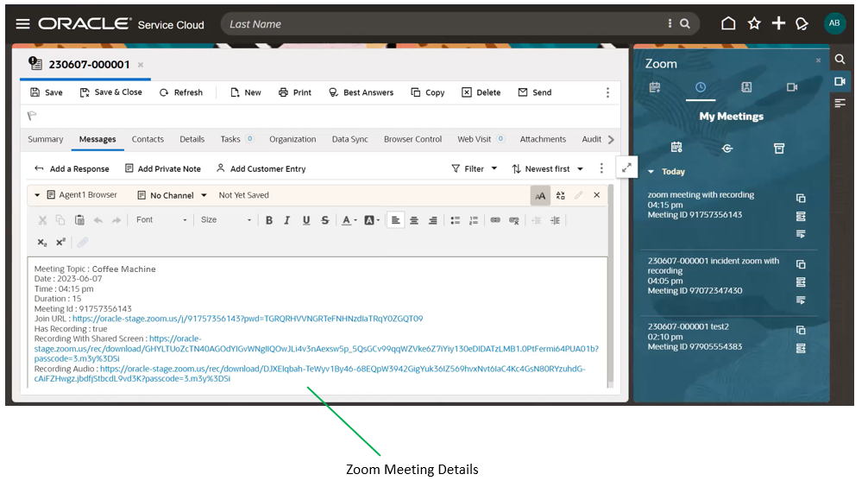Select the clock My Meetings tab in Zoom panel

click(x=701, y=87)
